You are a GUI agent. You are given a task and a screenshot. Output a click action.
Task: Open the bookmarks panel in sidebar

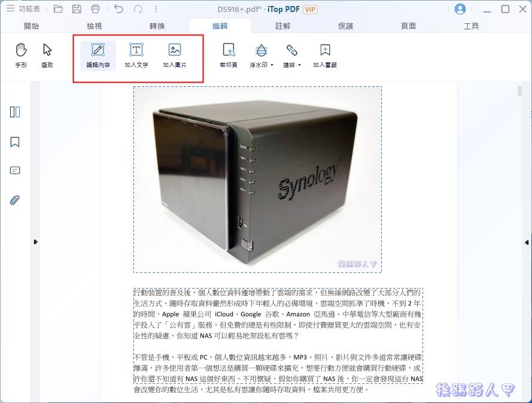[x=13, y=141]
